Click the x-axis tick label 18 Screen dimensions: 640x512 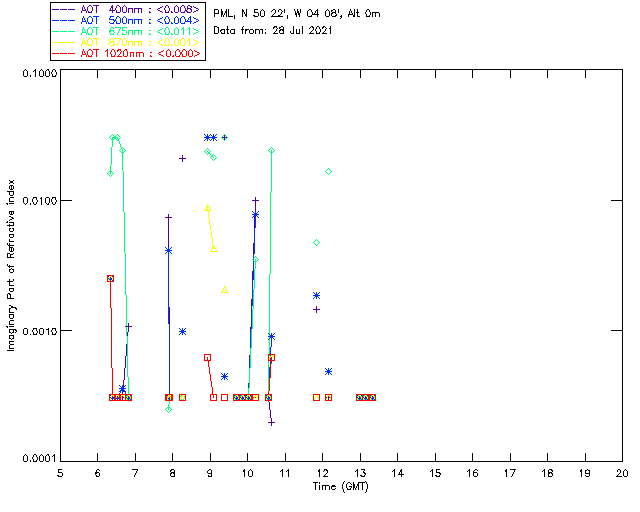click(547, 473)
